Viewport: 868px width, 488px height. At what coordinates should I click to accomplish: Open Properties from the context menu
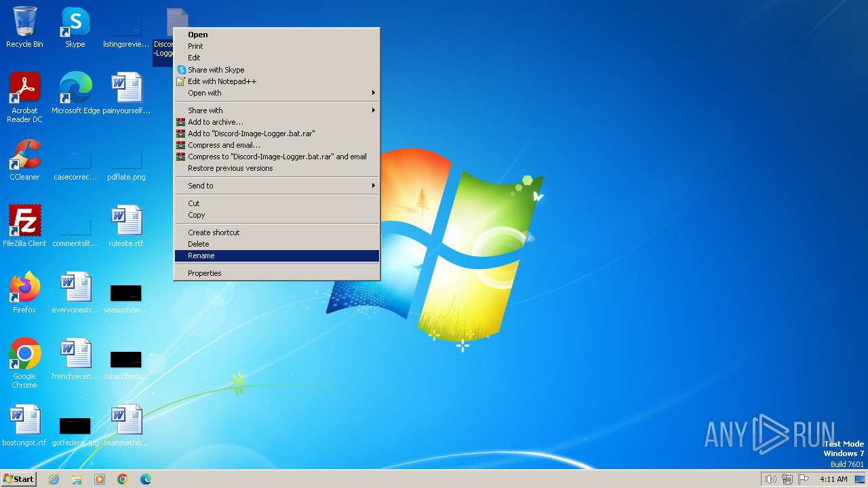coord(277,273)
